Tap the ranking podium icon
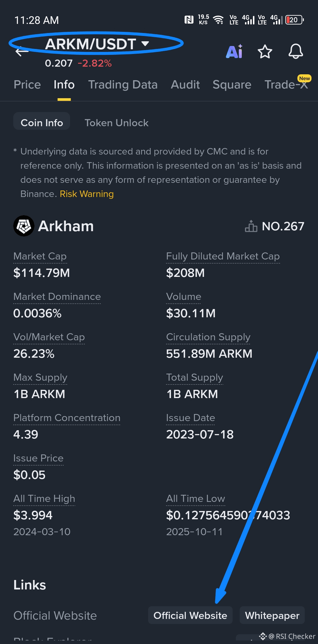Viewport: 318px width, 644px height. tap(251, 226)
